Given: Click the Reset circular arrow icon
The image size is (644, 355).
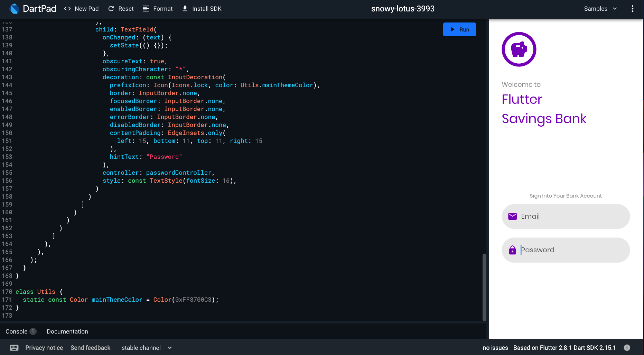Looking at the screenshot, I should (111, 9).
